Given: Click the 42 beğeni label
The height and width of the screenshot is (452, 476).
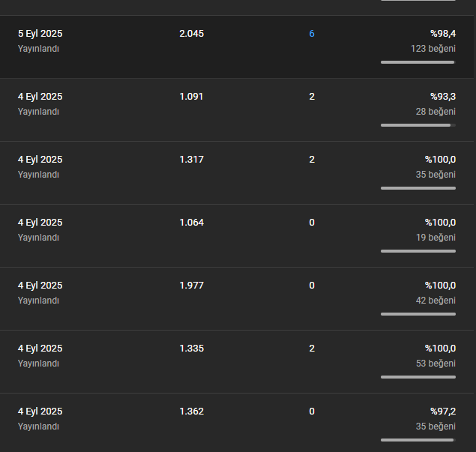Looking at the screenshot, I should pyautogui.click(x=436, y=301).
